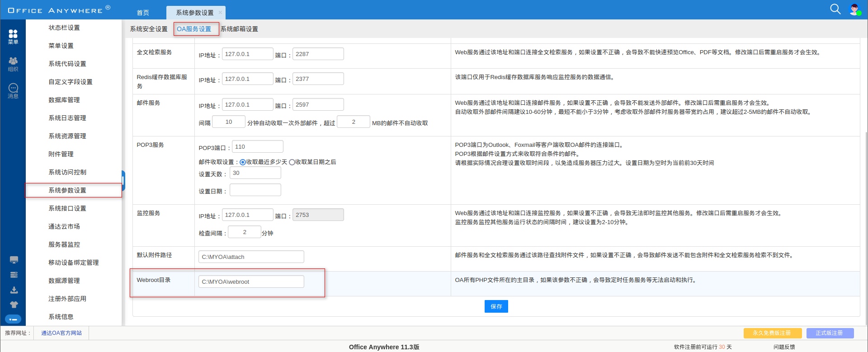Select 系统参数设置 in side menu
This screenshot has height=352, width=868.
67,190
